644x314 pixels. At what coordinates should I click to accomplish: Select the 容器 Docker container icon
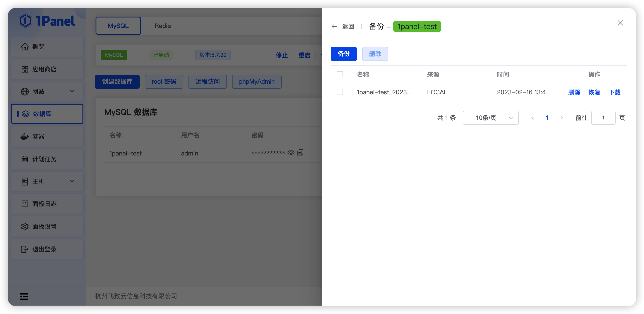click(25, 137)
